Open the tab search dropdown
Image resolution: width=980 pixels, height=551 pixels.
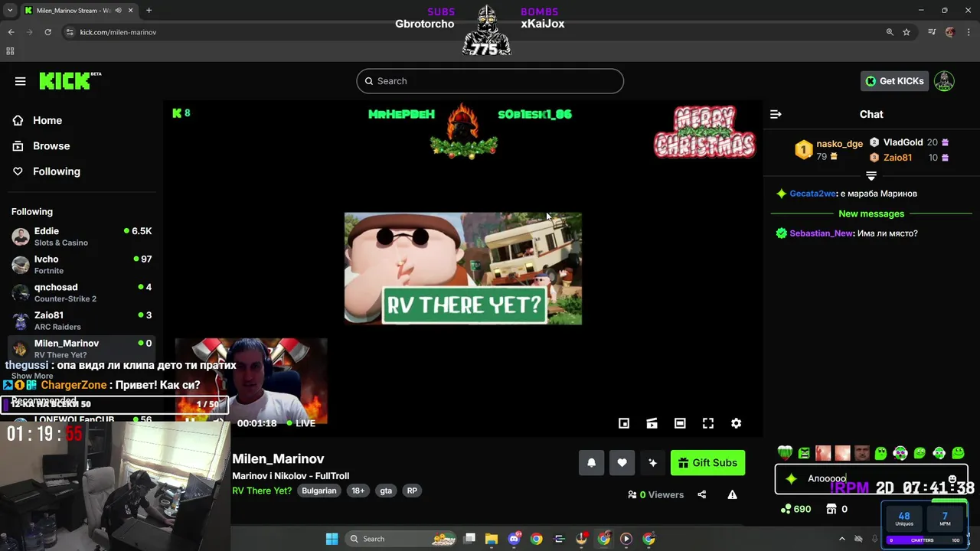click(10, 11)
